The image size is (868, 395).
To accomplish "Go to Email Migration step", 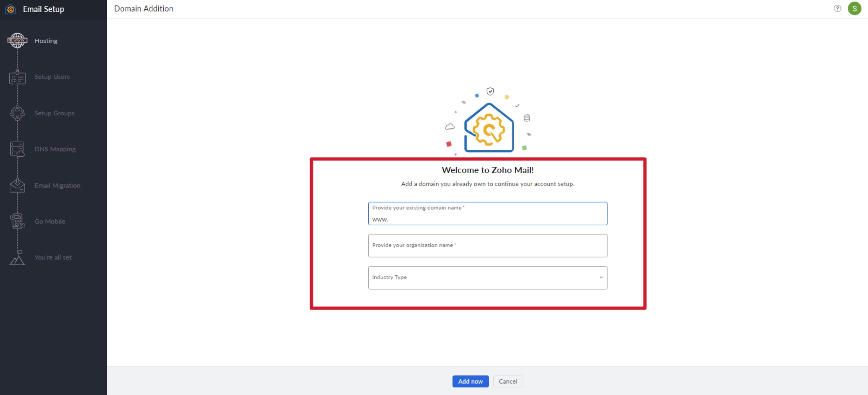I will (x=57, y=186).
